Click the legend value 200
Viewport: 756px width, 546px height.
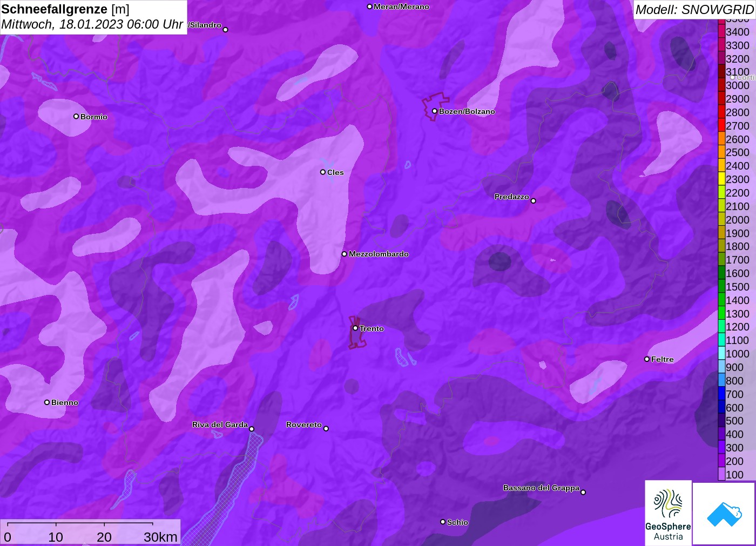[734, 461]
